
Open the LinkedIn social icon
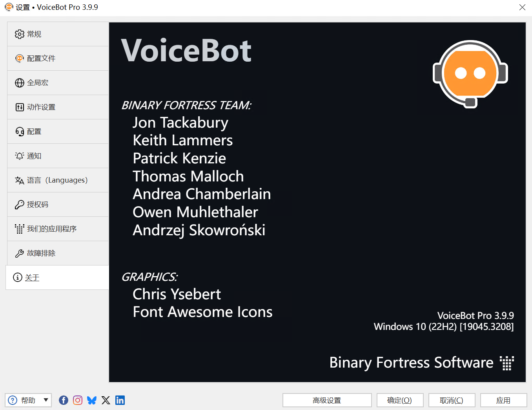point(120,400)
